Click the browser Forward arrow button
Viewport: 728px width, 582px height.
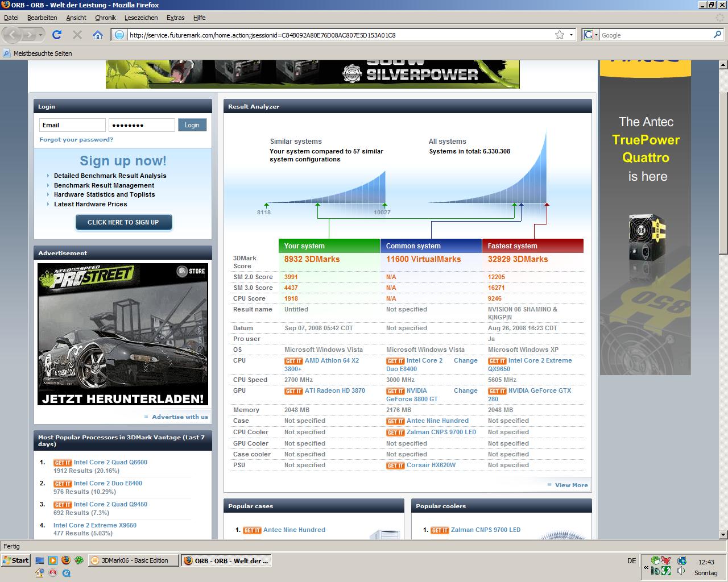(x=29, y=35)
